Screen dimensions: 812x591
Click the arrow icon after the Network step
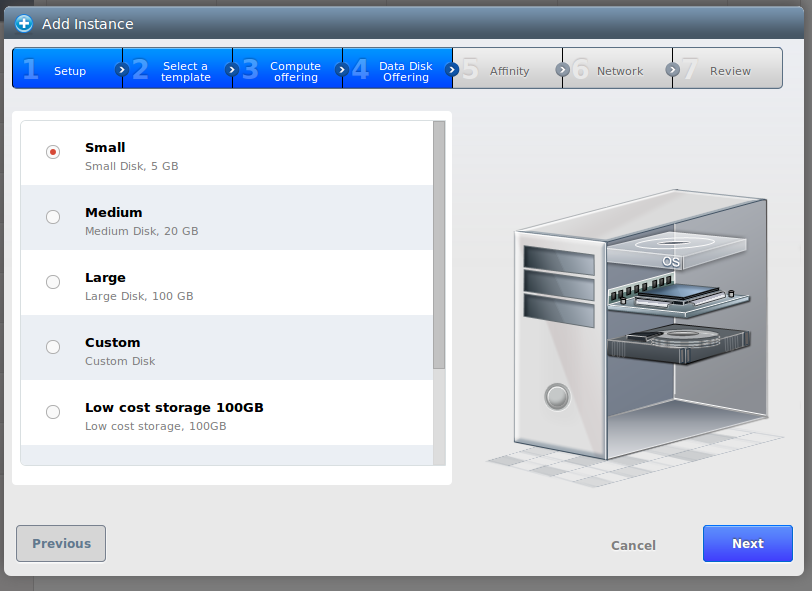pyautogui.click(x=672, y=69)
